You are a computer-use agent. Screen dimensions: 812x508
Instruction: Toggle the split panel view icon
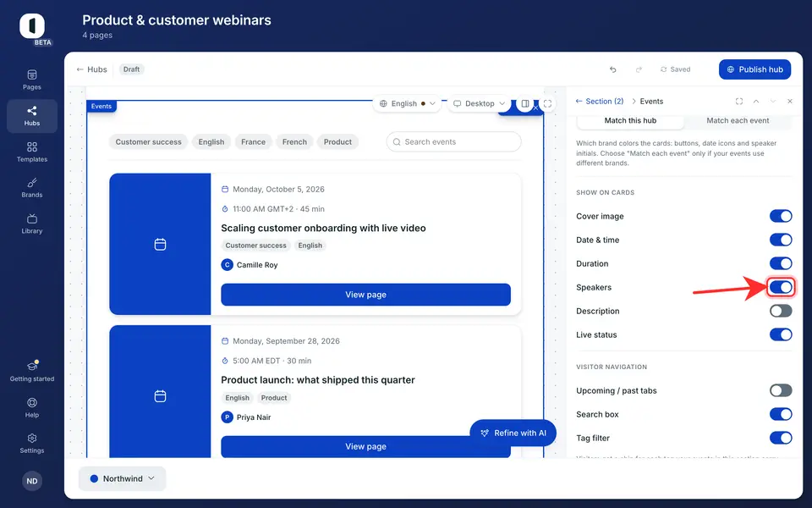tap(525, 103)
